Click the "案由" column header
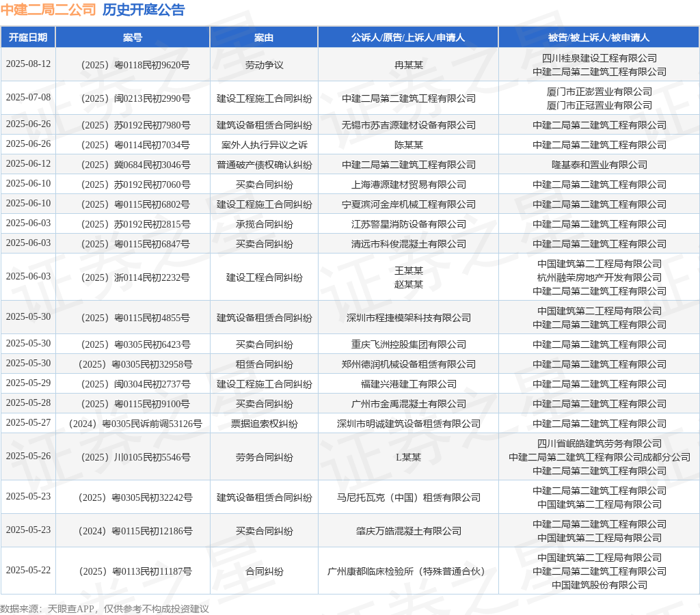Viewport: 700px width, 615px height. coord(264,38)
